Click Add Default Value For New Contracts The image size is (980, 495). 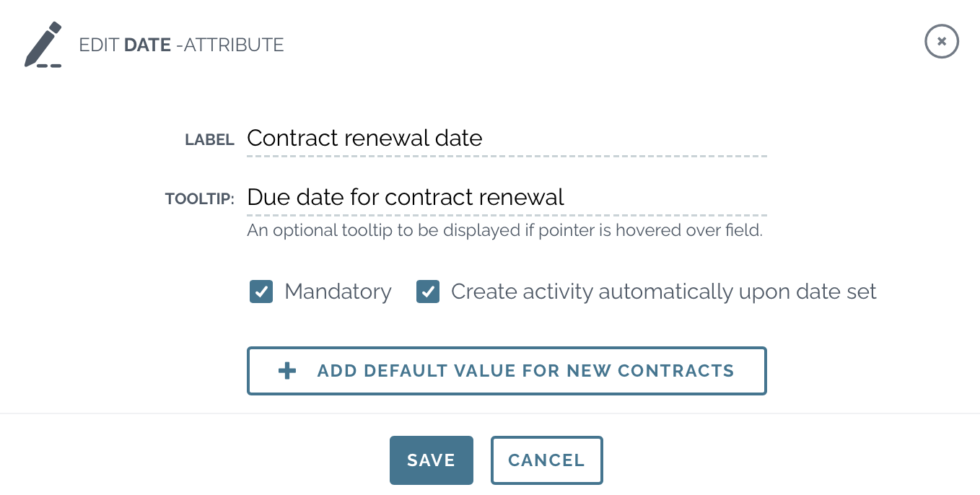[x=507, y=371]
